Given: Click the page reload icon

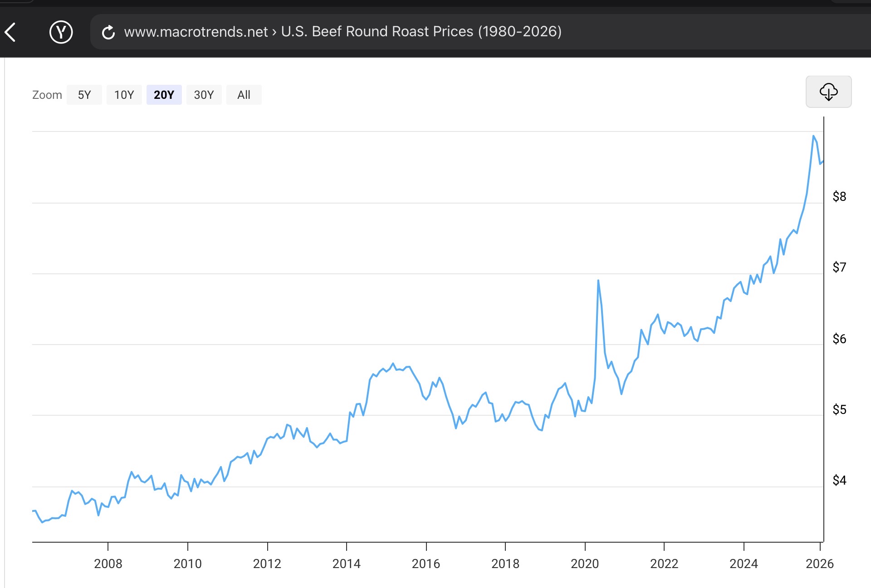Looking at the screenshot, I should coord(108,32).
